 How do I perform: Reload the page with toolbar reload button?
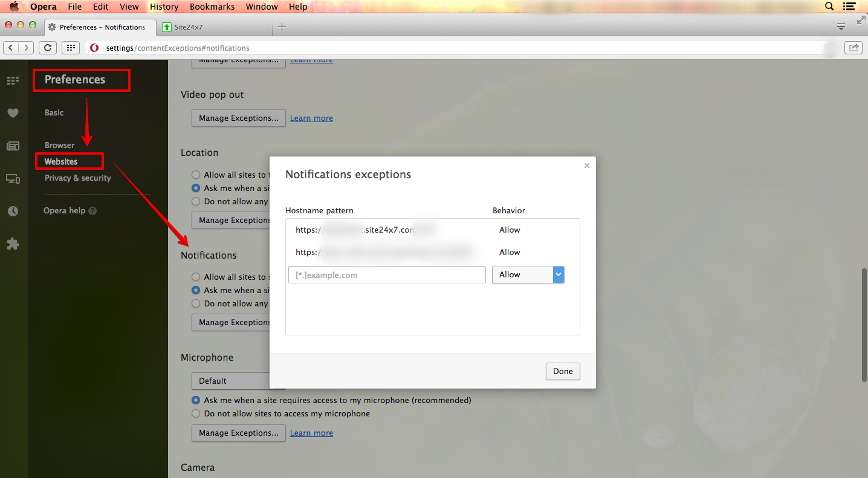pos(48,48)
